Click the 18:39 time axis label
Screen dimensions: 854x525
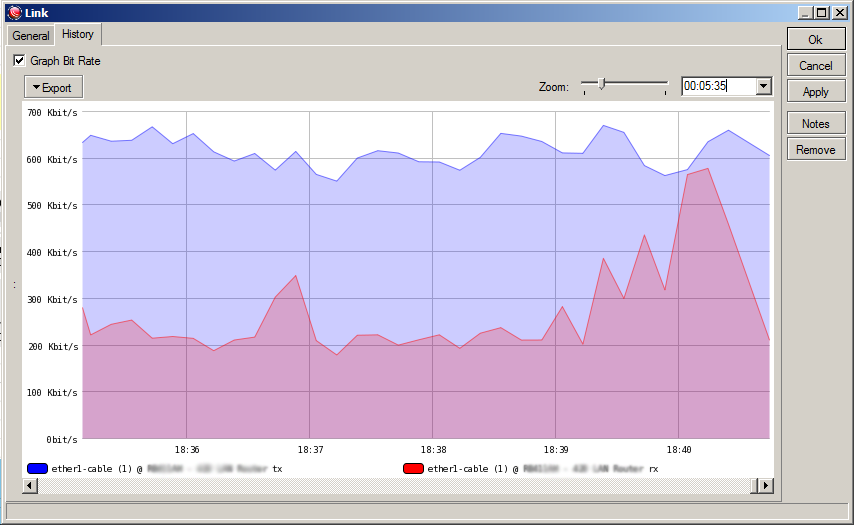click(x=556, y=450)
